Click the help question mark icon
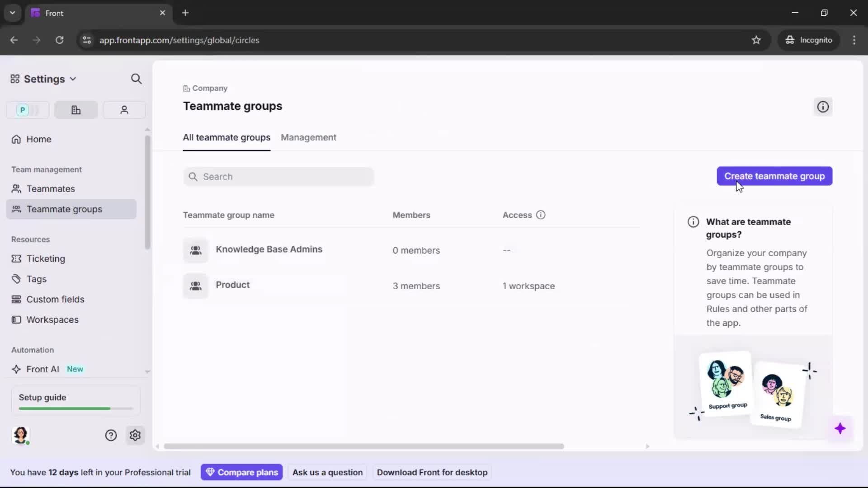The image size is (868, 488). 111,435
